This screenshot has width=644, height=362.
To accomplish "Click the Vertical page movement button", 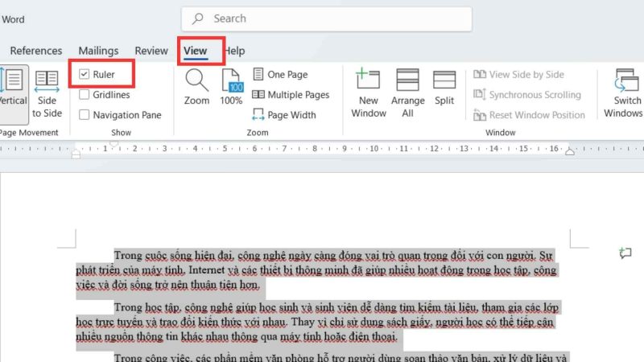I will coord(14,93).
